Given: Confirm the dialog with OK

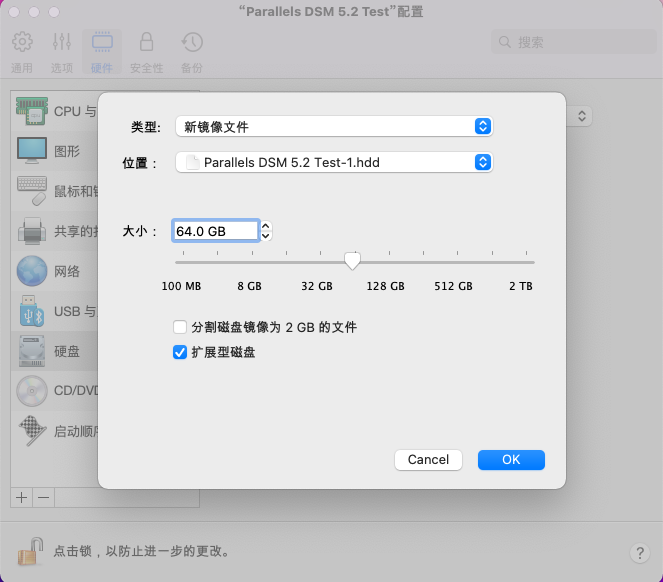Looking at the screenshot, I should click(511, 460).
